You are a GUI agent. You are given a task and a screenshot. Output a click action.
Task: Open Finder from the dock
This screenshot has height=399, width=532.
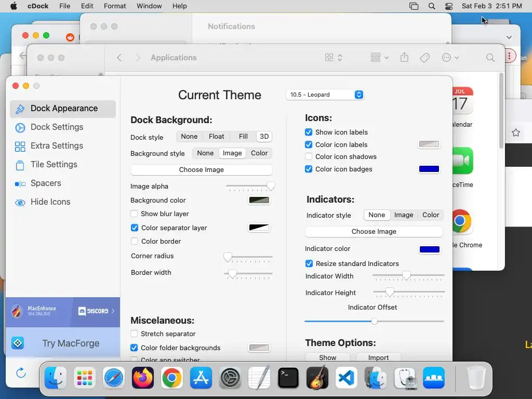coord(55,378)
